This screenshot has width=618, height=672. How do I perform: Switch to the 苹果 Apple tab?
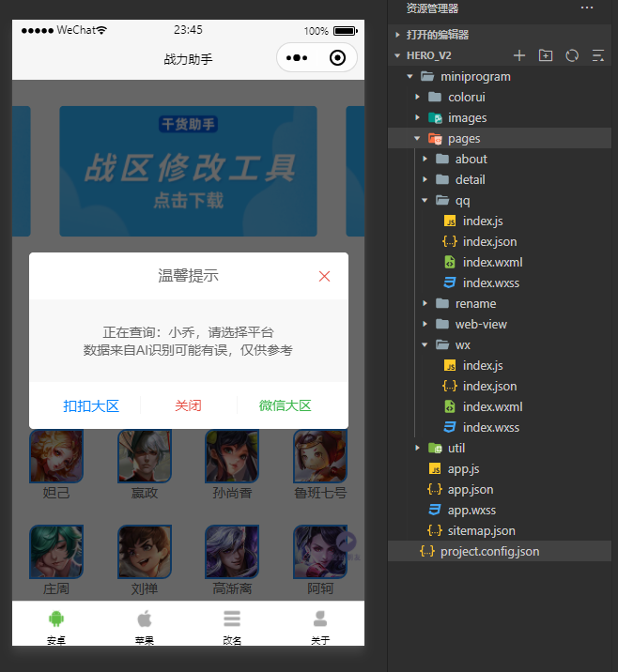coord(144,627)
